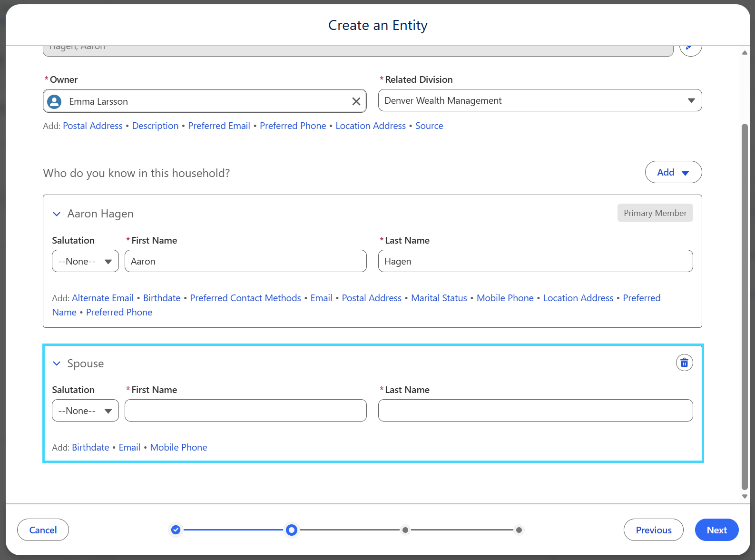Screen dimensions: 755x560
Task: Add Birthdate for the Spouse
Action: (x=90, y=447)
